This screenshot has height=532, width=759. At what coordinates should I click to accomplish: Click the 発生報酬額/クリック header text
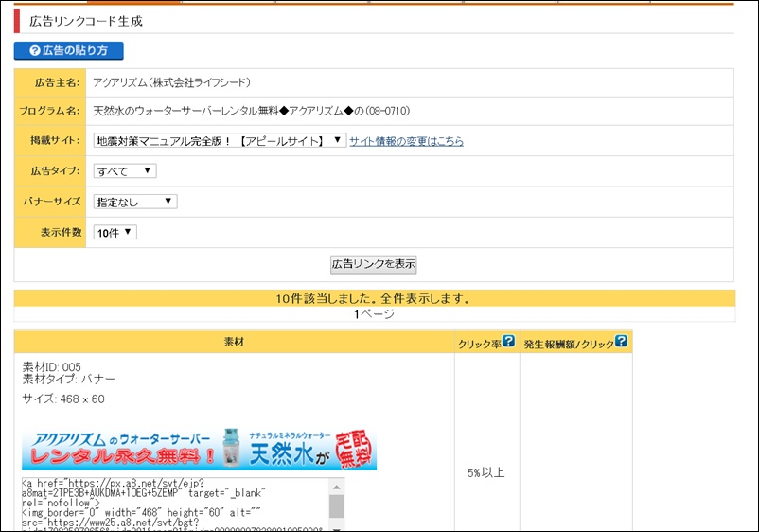click(569, 345)
